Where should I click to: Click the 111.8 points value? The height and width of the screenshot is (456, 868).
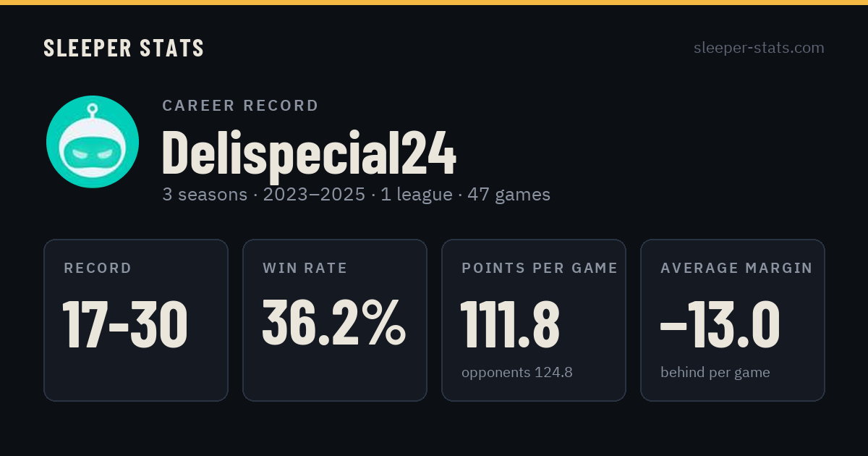pyautogui.click(x=510, y=323)
